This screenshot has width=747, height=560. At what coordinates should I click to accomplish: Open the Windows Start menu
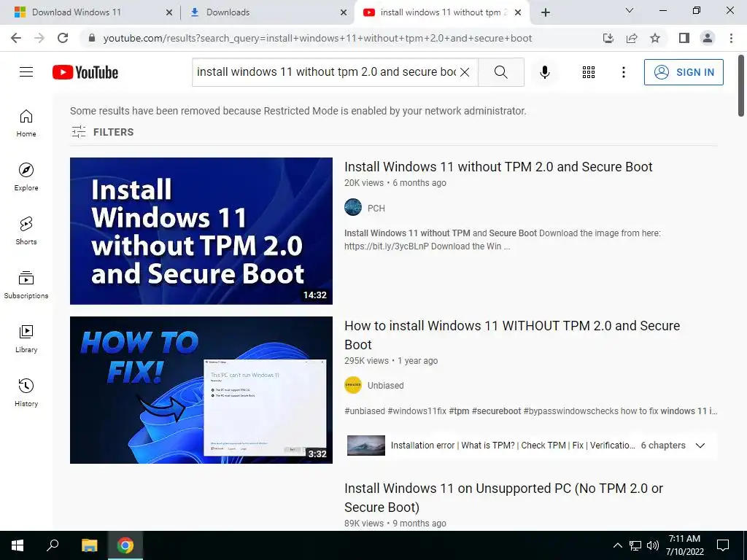pyautogui.click(x=18, y=545)
